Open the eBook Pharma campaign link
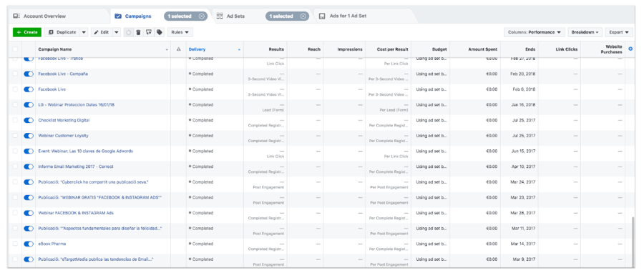This screenshot has width=644, height=273. coord(52,244)
